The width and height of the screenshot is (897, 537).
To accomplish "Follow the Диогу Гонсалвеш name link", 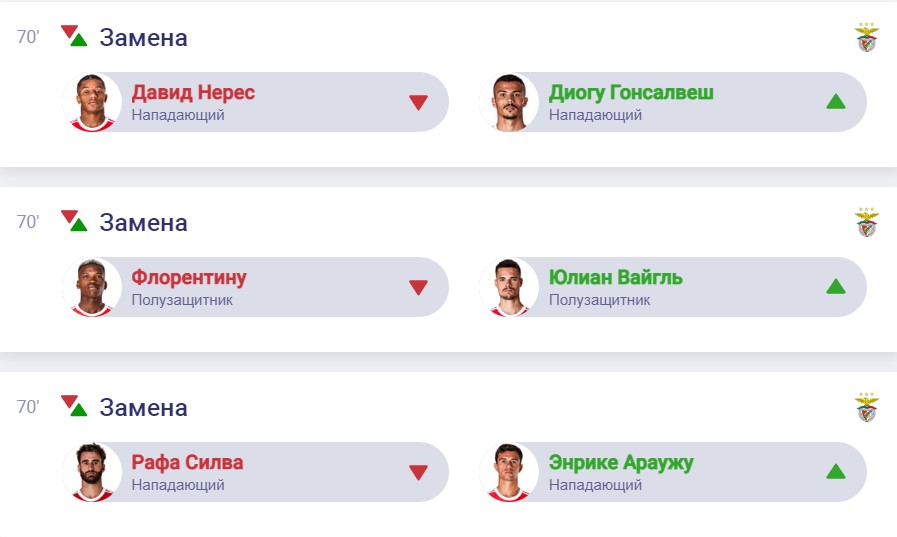I will (631, 93).
